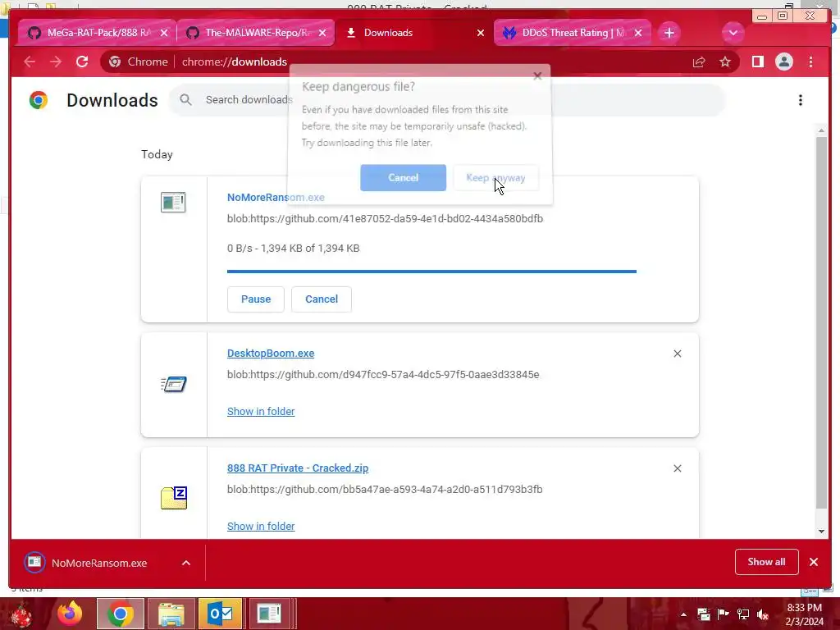Open Firefox from the taskbar
This screenshot has width=840, height=630.
point(70,614)
